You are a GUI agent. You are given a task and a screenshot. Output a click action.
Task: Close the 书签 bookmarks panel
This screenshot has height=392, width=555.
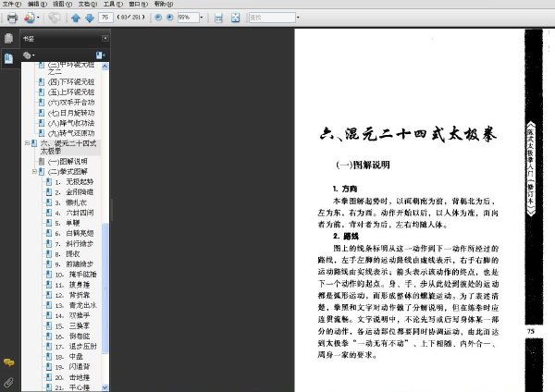(x=105, y=38)
